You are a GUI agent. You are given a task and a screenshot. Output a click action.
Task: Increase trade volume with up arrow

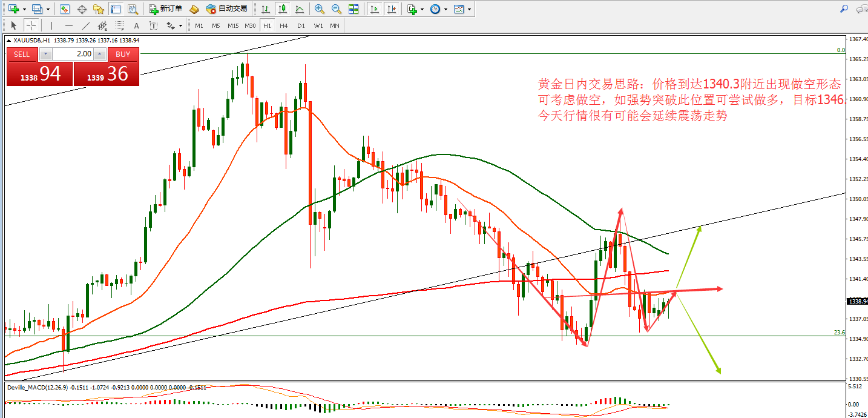tap(100, 54)
